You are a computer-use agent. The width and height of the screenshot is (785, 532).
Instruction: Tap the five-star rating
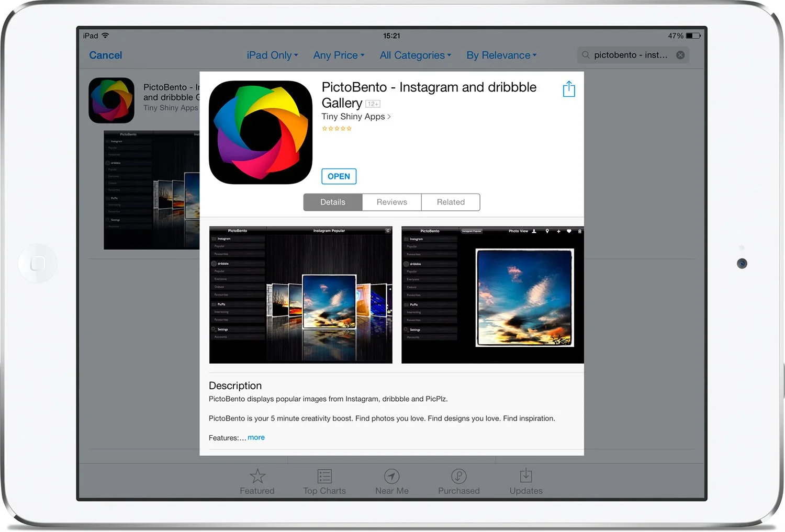pos(337,129)
